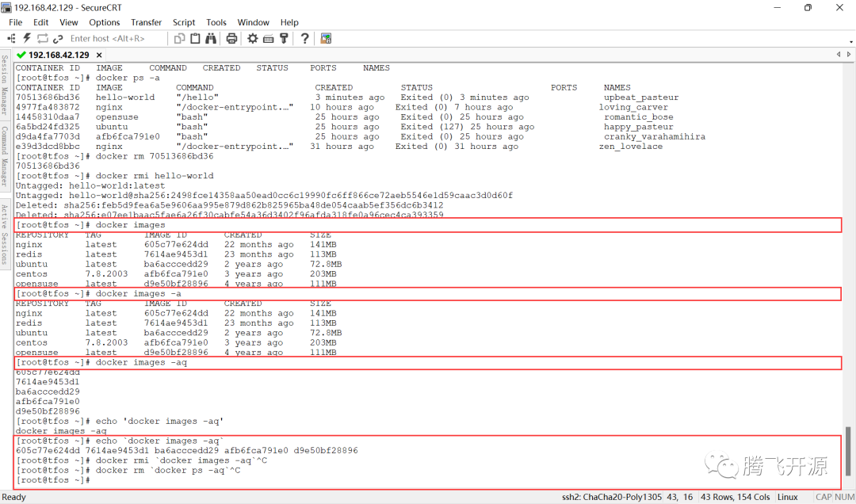Click the 'docker rm 70513686bd36' command line
Screen dimensions: 856x504
pyautogui.click(x=115, y=156)
